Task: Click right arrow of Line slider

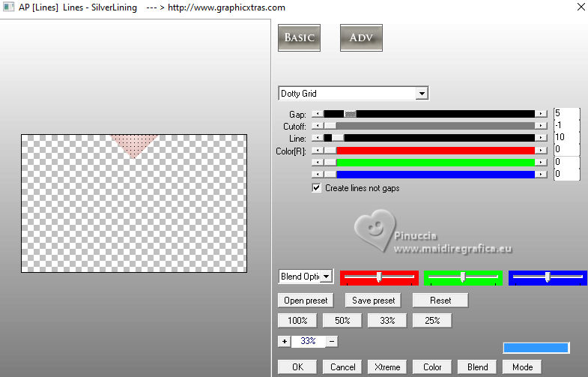Action: pyautogui.click(x=541, y=138)
